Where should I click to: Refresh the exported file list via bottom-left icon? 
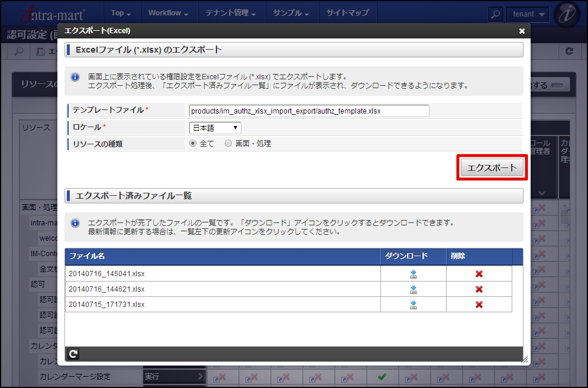[x=72, y=354]
